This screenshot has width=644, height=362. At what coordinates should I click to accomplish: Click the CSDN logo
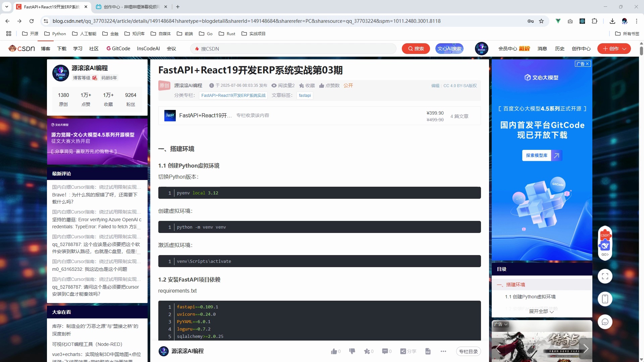coord(21,48)
